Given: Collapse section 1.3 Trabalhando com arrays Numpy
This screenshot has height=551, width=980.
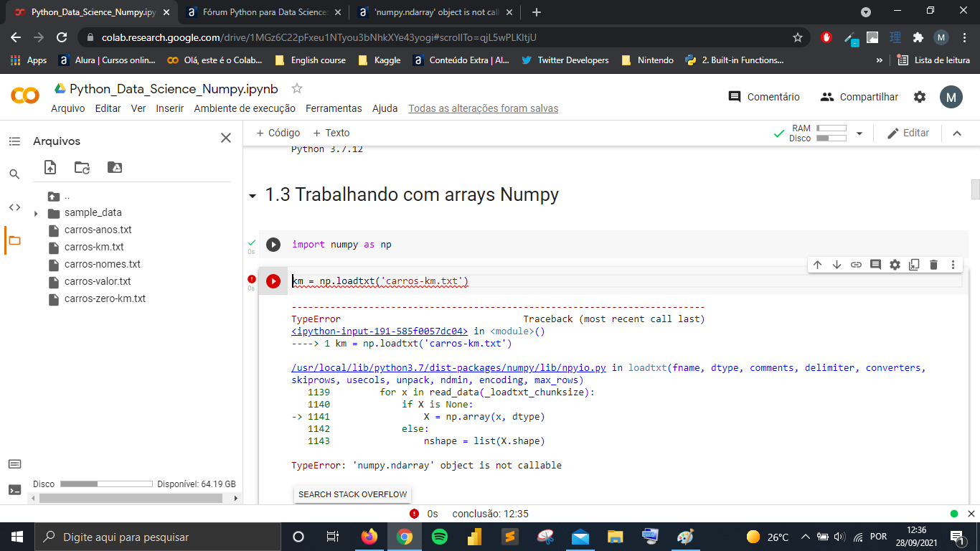Looking at the screenshot, I should 252,196.
